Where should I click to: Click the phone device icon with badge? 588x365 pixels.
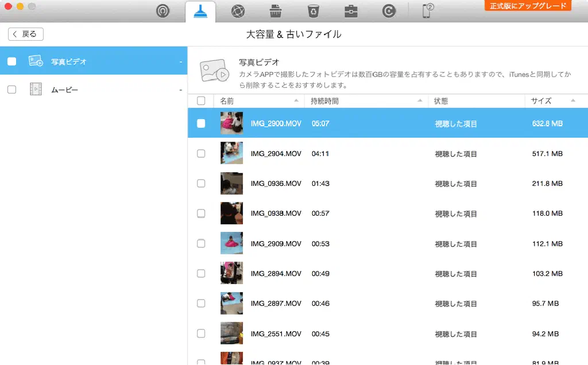tap(428, 10)
